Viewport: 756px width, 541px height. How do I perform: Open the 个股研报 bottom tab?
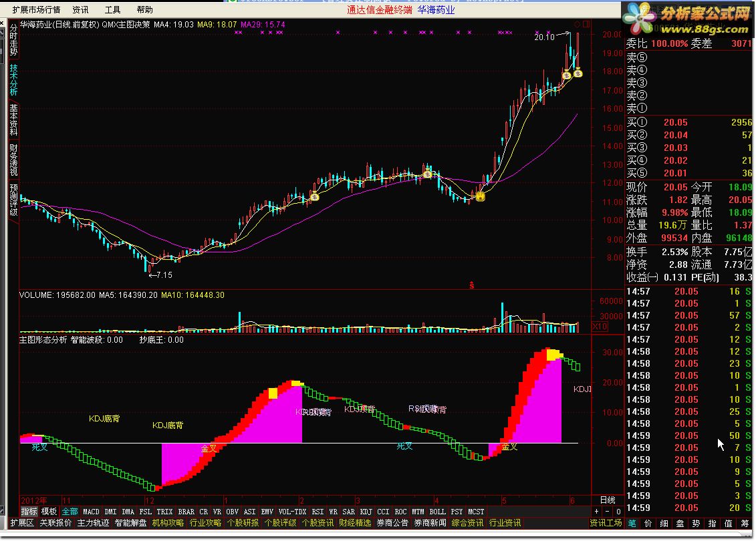(x=243, y=523)
